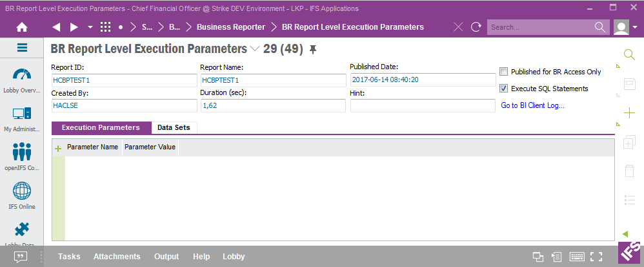644x267 pixels.
Task: Click the Parameter Name column header
Action: [93, 147]
